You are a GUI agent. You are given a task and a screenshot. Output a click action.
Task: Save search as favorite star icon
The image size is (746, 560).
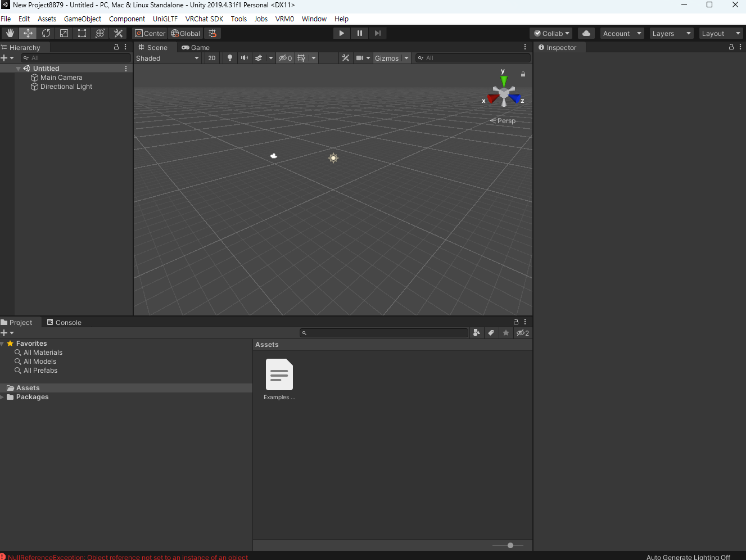[x=506, y=333]
